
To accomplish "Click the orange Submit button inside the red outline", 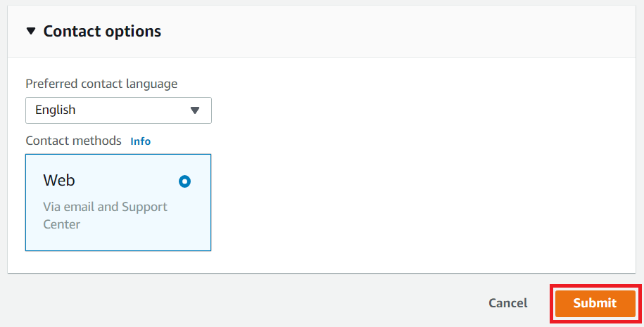I will (595, 303).
